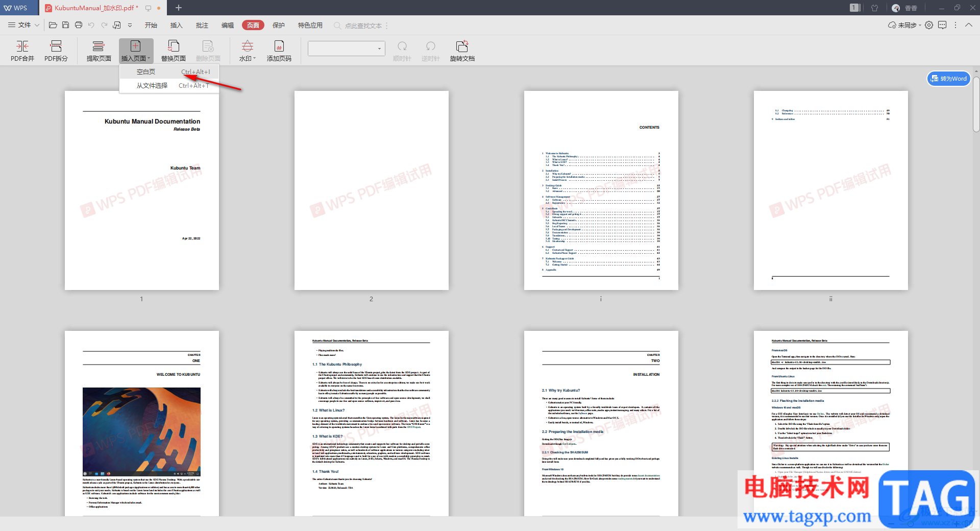The height and width of the screenshot is (531, 980).
Task: Switch to the 插入 tab
Action: (x=177, y=25)
